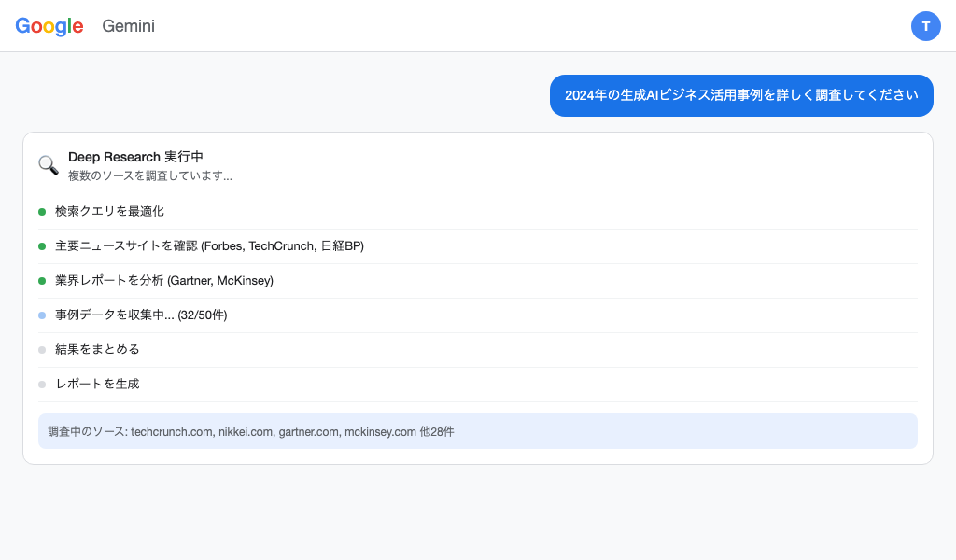Image resolution: width=956 pixels, height=560 pixels.
Task: Open the user profile avatar icon
Action: 926,26
